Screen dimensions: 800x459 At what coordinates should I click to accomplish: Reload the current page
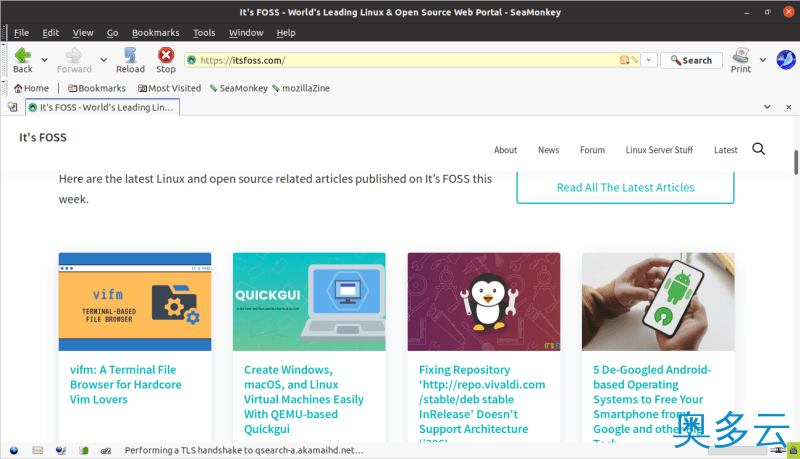(130, 60)
